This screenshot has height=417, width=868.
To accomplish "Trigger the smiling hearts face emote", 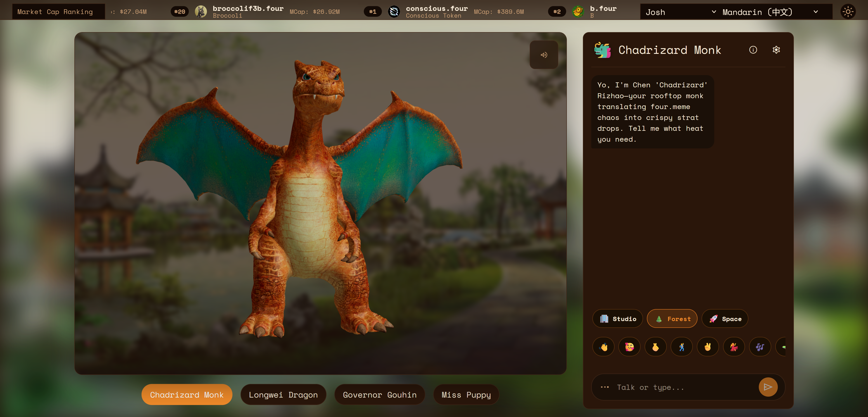I will click(629, 347).
